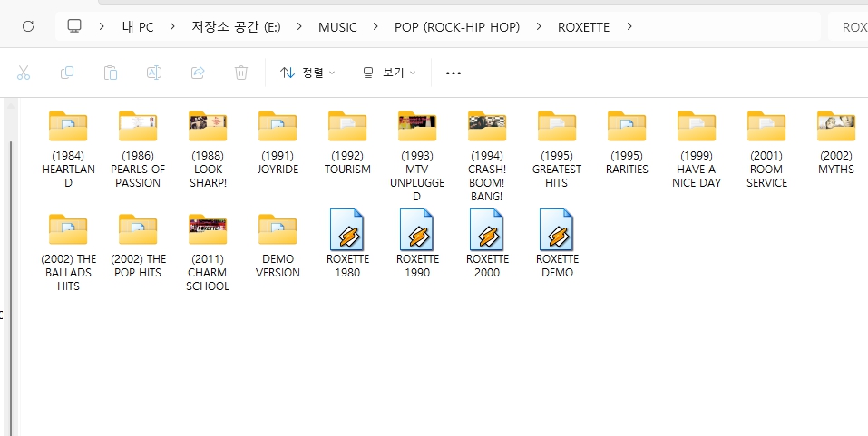Click the Cut scissors icon
The width and height of the screenshot is (868, 436).
(x=24, y=73)
